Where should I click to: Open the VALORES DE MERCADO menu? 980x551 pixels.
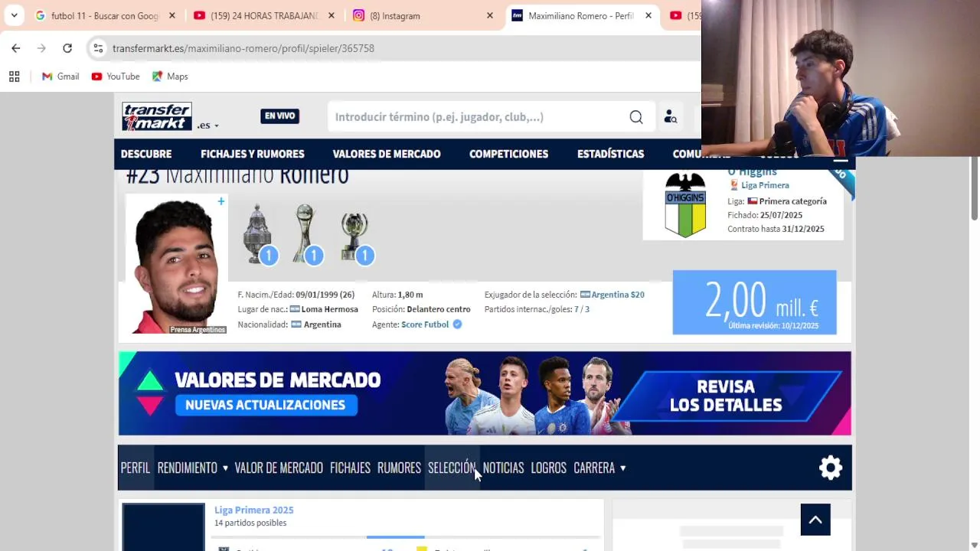point(387,154)
